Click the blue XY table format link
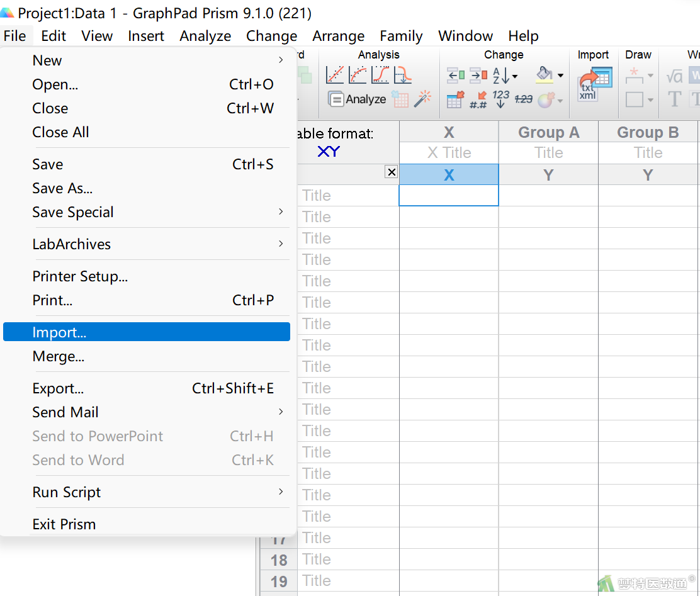 [329, 152]
